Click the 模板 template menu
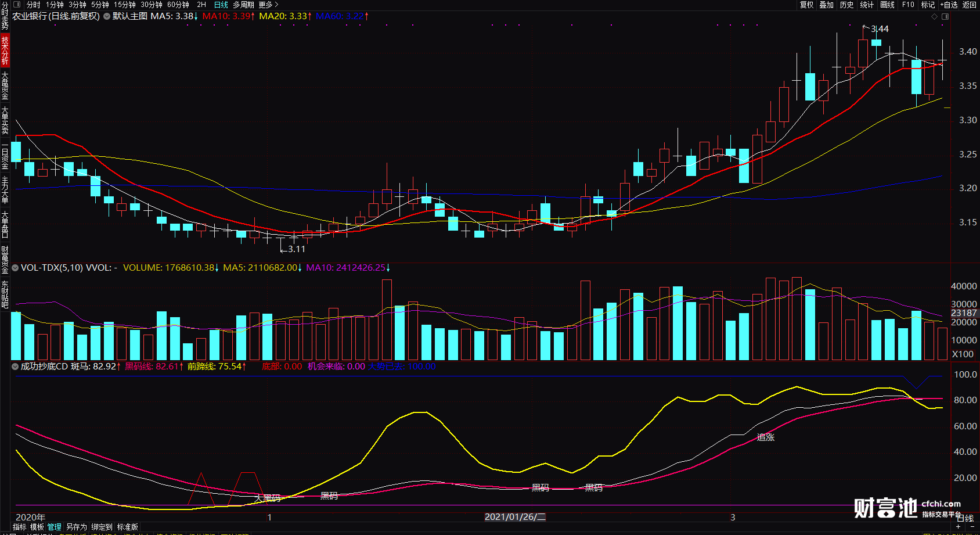This screenshot has width=980, height=535. [x=37, y=527]
